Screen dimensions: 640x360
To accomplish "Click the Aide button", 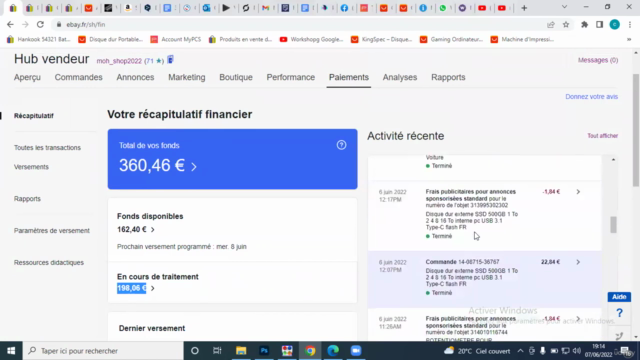I will 619,297.
